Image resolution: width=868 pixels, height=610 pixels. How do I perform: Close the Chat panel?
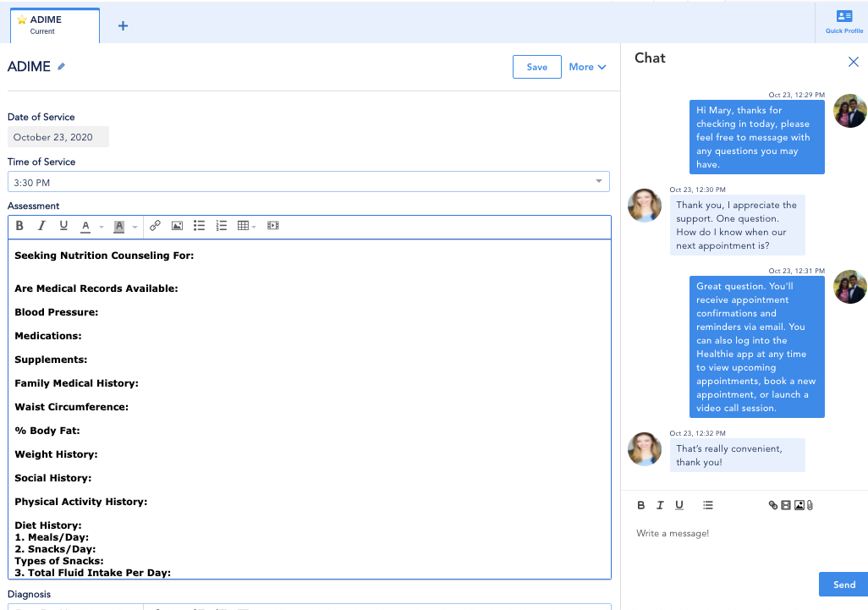pyautogui.click(x=853, y=62)
